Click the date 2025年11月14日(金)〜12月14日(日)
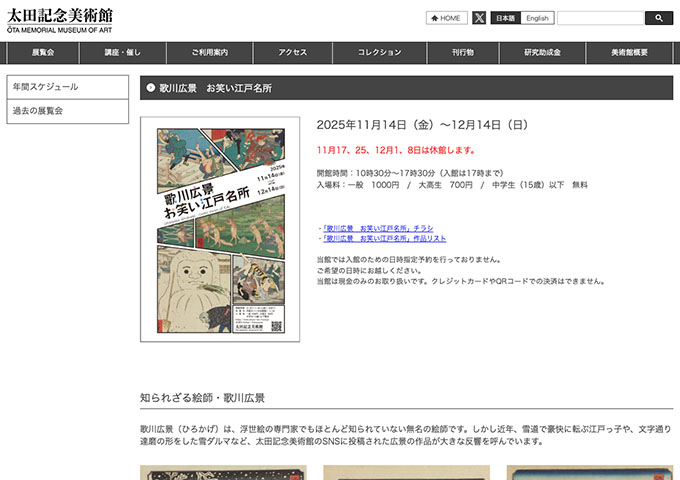 click(x=422, y=125)
